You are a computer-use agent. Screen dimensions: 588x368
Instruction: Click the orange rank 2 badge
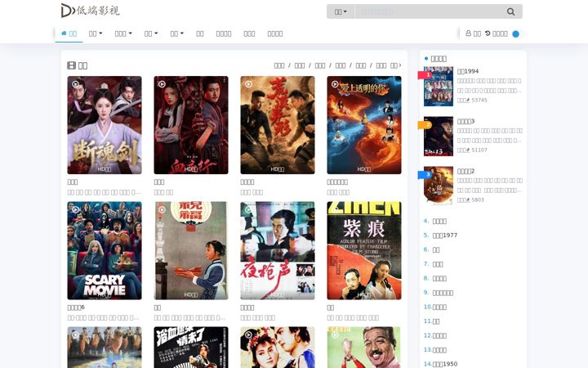coord(425,125)
